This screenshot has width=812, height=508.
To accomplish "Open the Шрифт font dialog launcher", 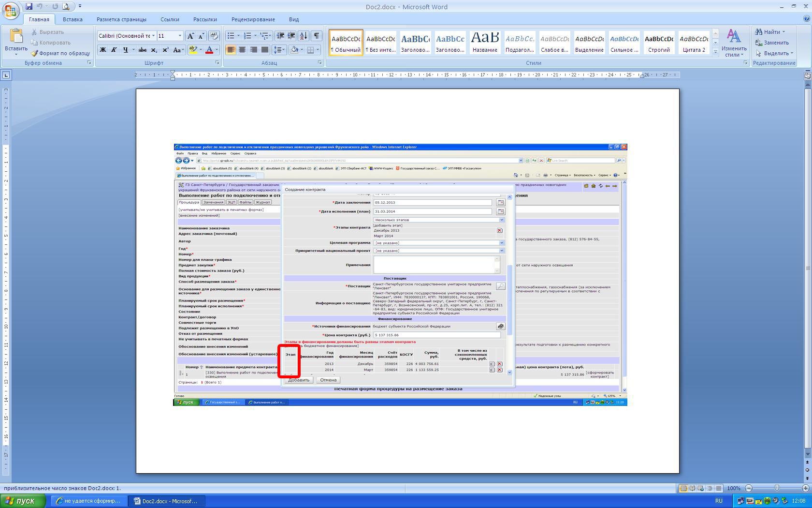I will click(217, 63).
